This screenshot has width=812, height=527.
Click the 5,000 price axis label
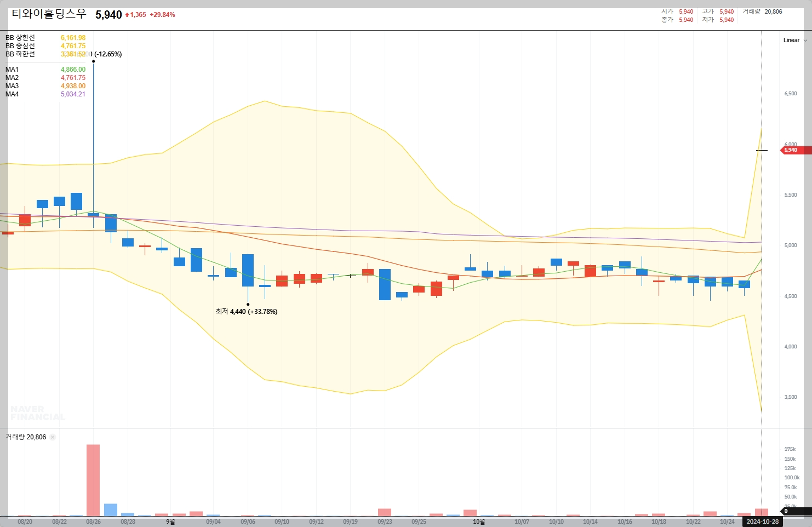click(791, 245)
